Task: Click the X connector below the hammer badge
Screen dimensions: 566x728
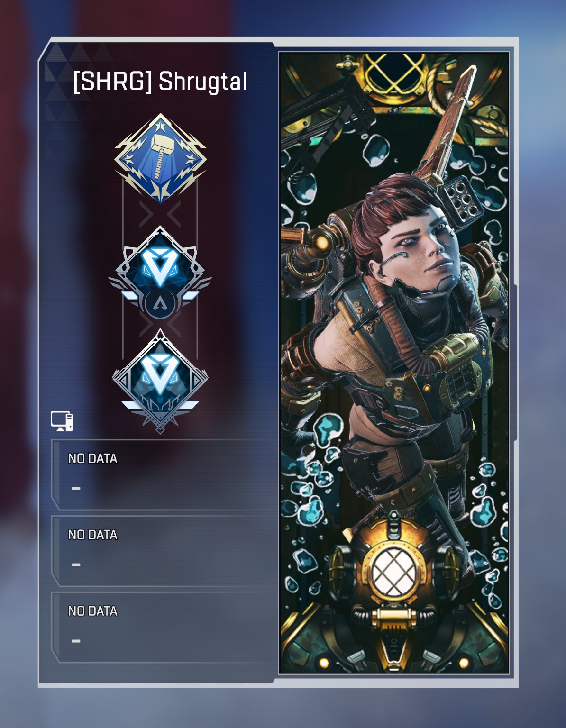Action: tap(160, 214)
